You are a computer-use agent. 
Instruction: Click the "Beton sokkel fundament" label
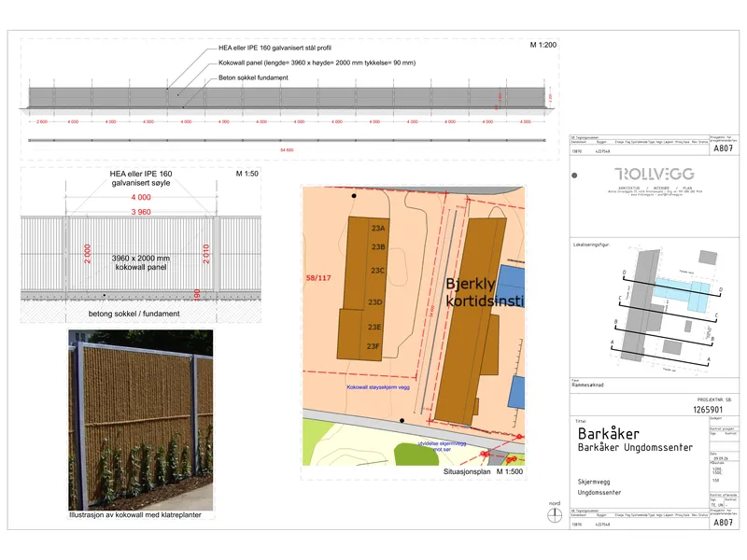(x=253, y=77)
